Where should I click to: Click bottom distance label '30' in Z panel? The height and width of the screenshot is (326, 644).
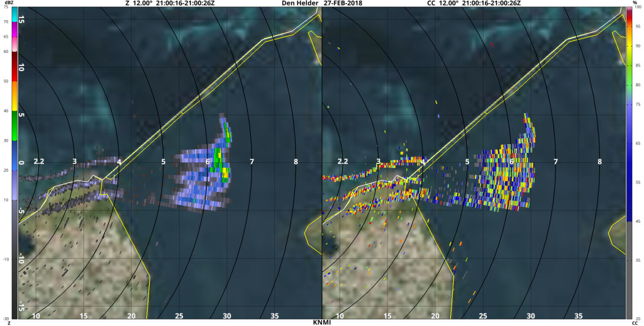coord(226,316)
